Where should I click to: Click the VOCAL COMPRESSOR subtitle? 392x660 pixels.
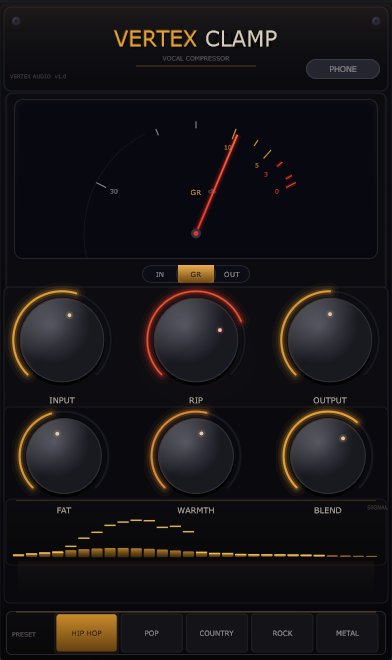point(196,59)
